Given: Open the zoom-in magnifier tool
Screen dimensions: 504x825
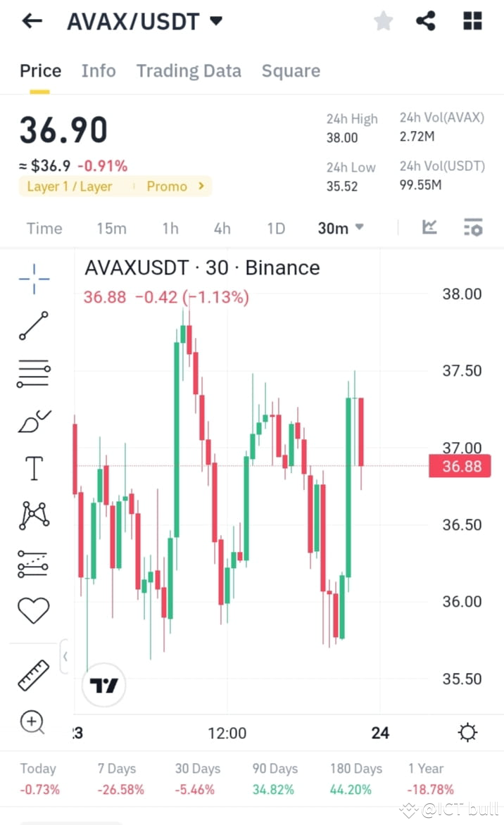Looking at the screenshot, I should (33, 722).
